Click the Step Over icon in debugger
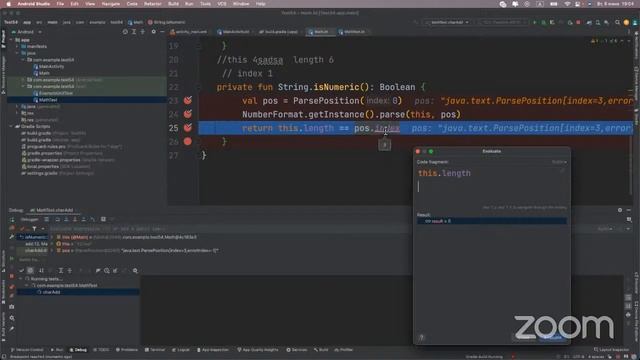 click(x=58, y=220)
